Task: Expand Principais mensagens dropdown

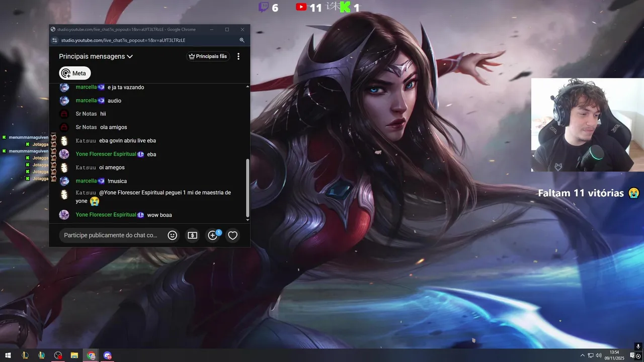Action: [96, 56]
